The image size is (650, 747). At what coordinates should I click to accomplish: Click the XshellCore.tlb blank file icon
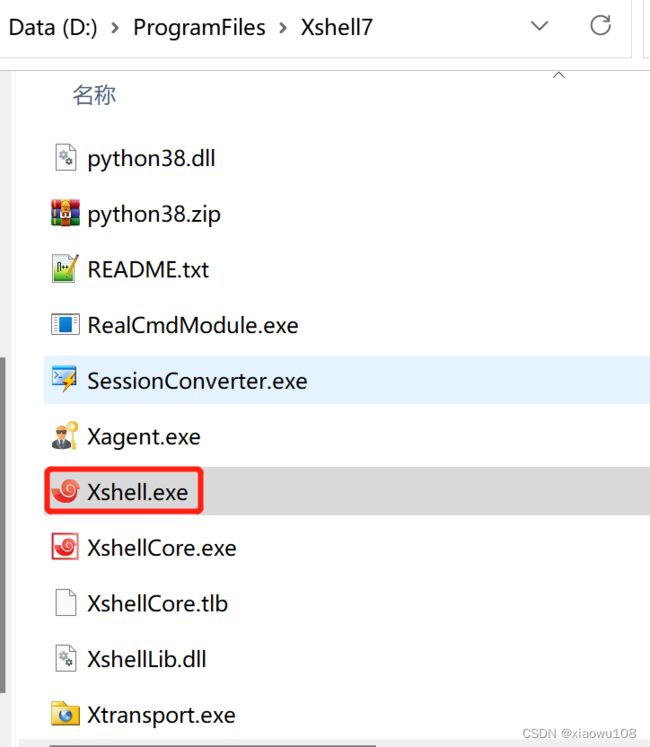coord(66,603)
